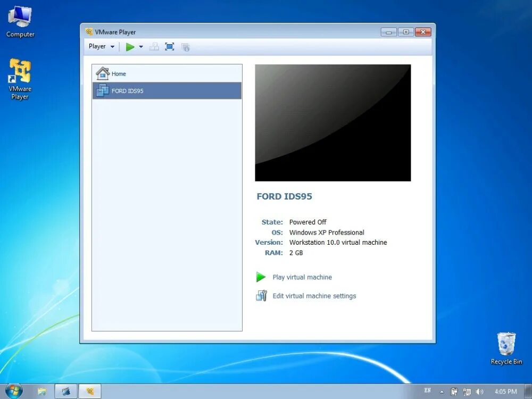The width and height of the screenshot is (532, 399).
Task: Open the Player menu dropdown arrow
Action: pos(112,46)
